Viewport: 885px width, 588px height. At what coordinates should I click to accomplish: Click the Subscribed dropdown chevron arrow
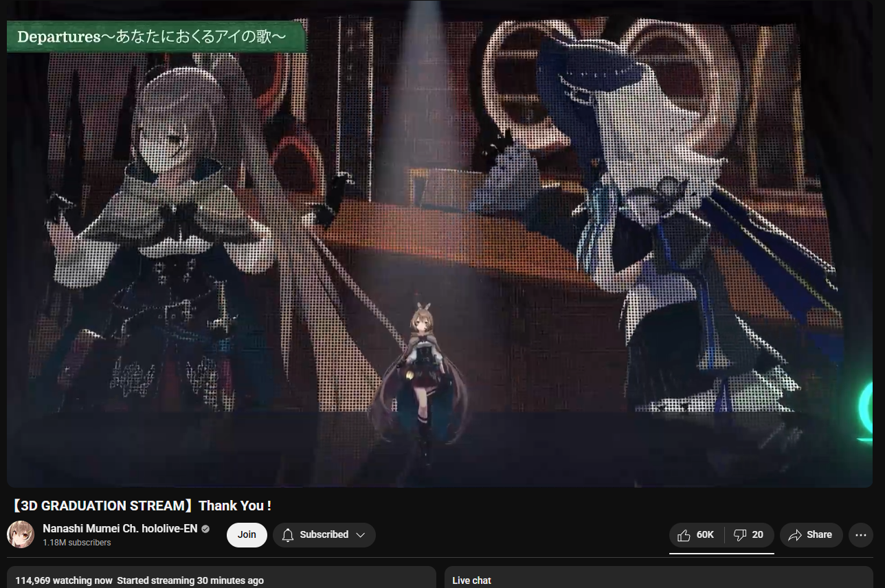pyautogui.click(x=360, y=535)
